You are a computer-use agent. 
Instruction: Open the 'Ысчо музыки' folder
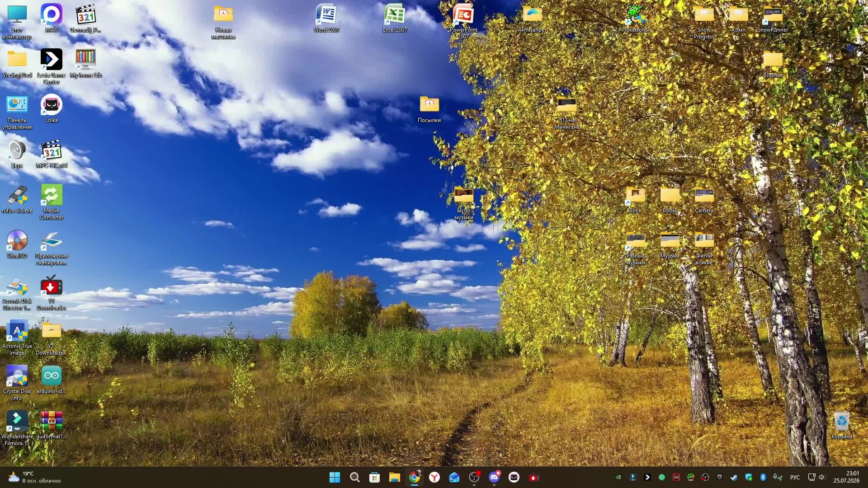tap(463, 202)
